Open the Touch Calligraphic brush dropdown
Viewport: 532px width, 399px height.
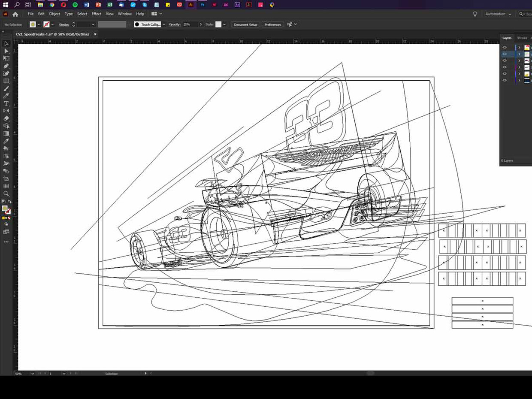click(x=164, y=24)
